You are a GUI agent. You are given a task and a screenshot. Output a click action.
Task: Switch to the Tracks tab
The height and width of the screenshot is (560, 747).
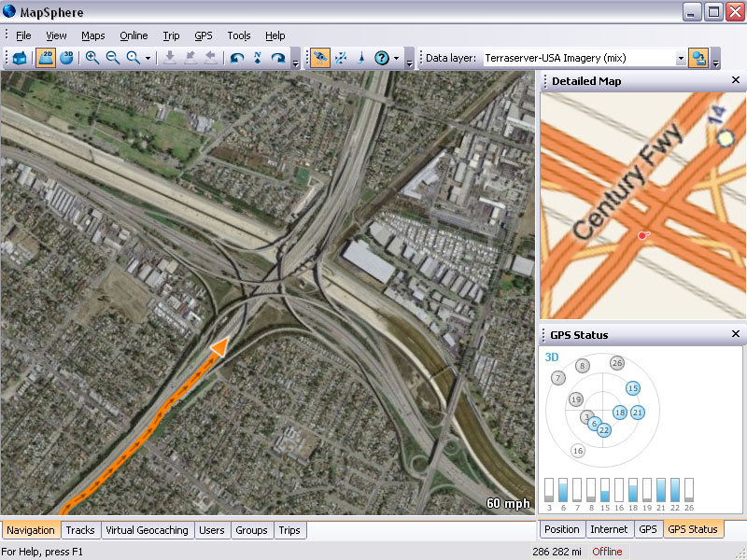[x=80, y=530]
